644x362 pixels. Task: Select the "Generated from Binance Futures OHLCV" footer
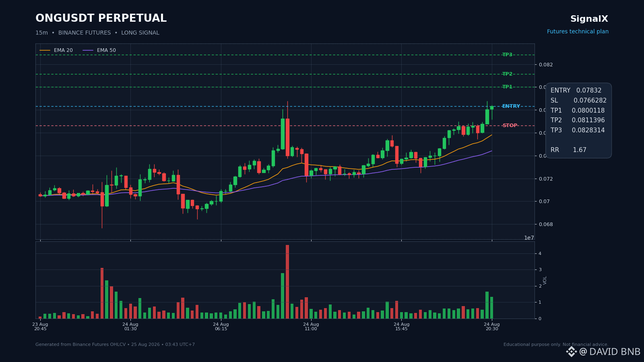click(115, 345)
